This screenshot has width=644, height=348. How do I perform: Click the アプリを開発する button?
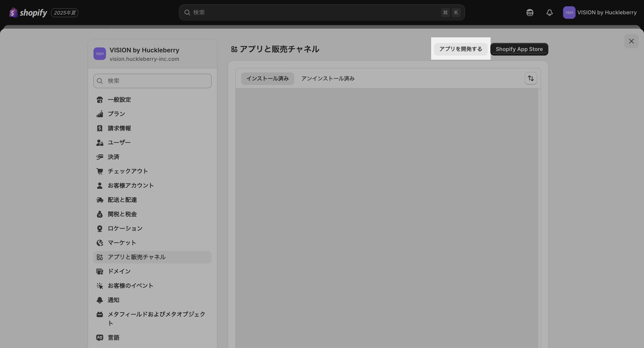click(x=460, y=49)
